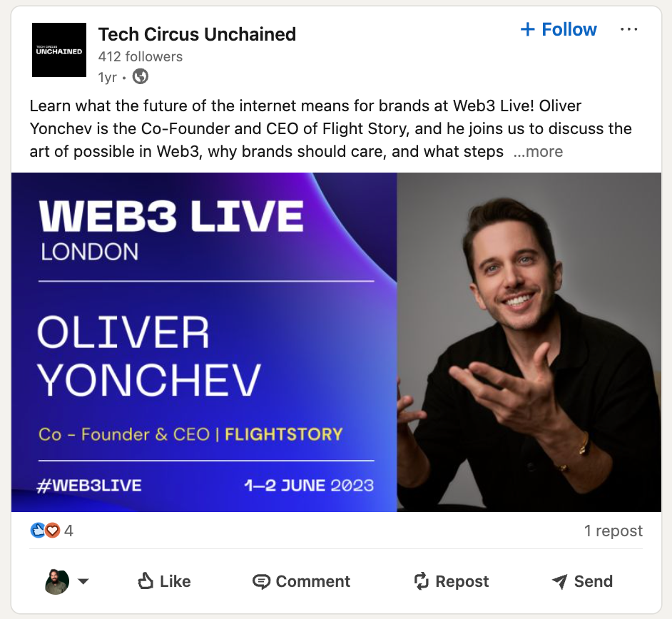Open the three-dot post options menu

[x=628, y=29]
